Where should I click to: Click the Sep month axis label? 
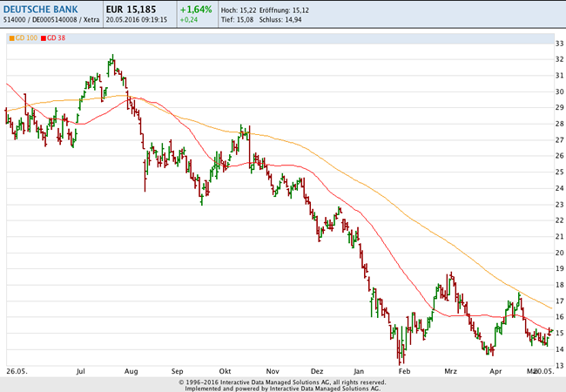click(x=178, y=371)
